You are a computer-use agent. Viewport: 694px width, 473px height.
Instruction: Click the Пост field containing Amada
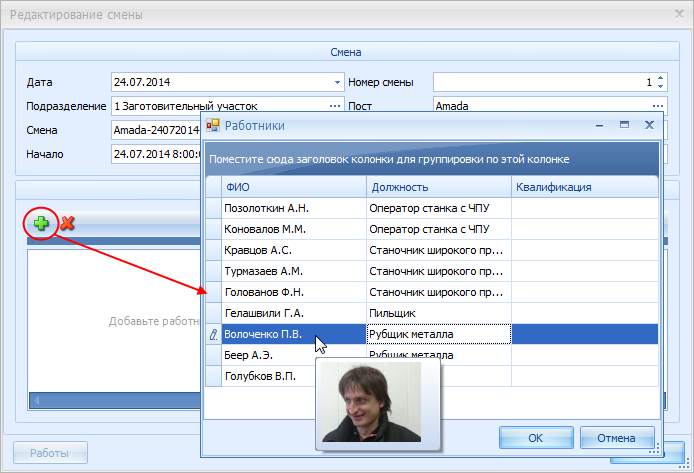click(550, 106)
